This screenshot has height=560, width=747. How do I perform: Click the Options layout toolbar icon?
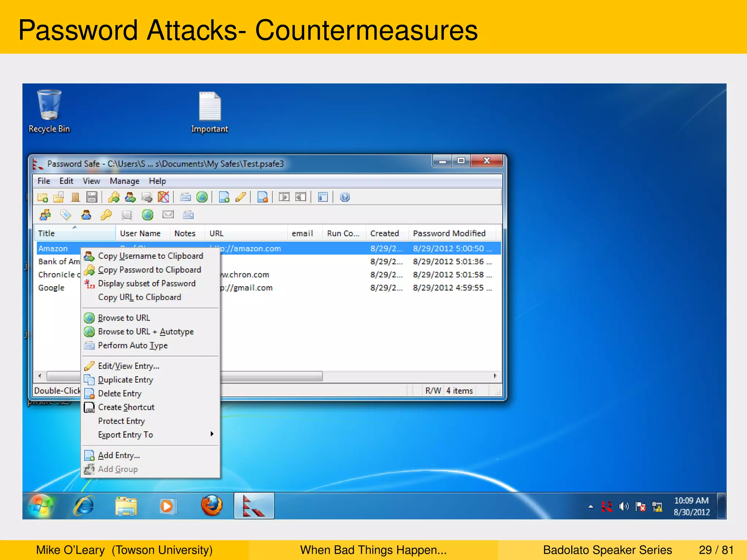[323, 197]
